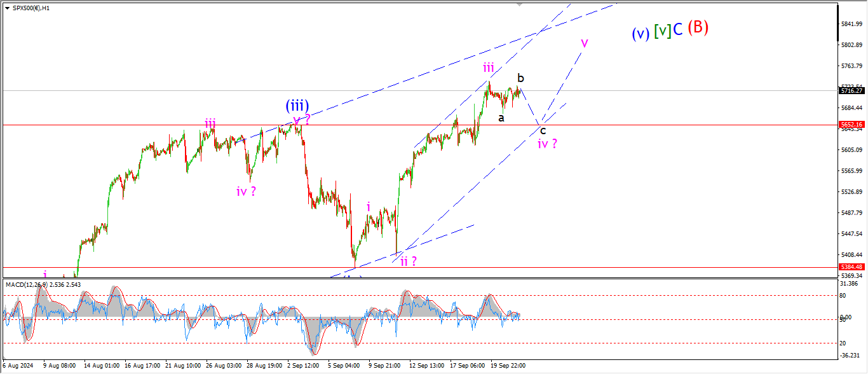The width and height of the screenshot is (868, 374).
Task: Select the black 'a' wave label
Action: (x=501, y=118)
